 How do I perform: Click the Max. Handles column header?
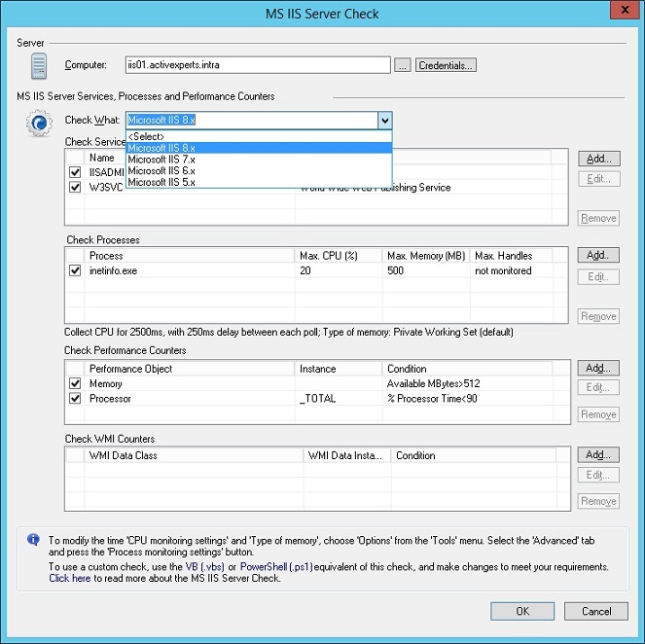click(x=512, y=256)
